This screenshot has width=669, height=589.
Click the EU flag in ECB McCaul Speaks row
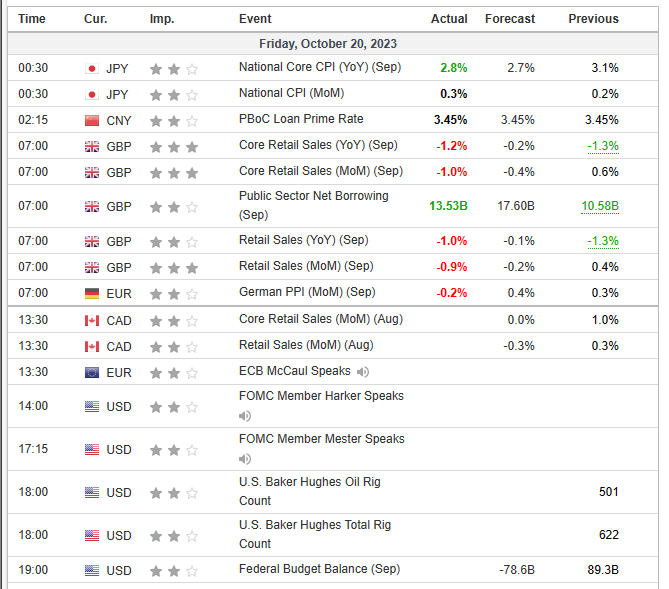[92, 372]
